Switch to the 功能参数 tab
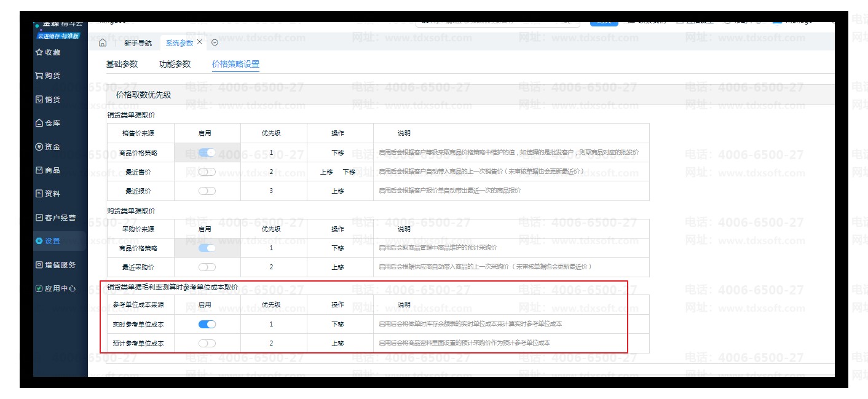 175,64
